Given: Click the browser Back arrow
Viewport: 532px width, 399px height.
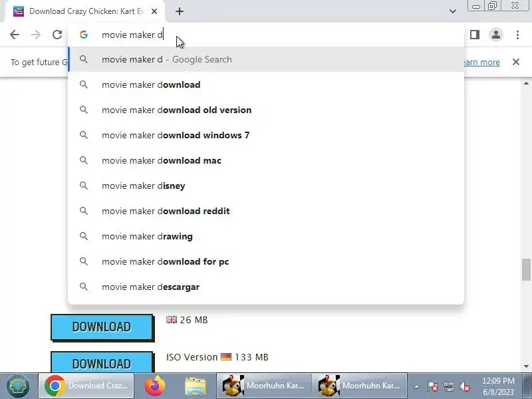Looking at the screenshot, I should (x=15, y=35).
